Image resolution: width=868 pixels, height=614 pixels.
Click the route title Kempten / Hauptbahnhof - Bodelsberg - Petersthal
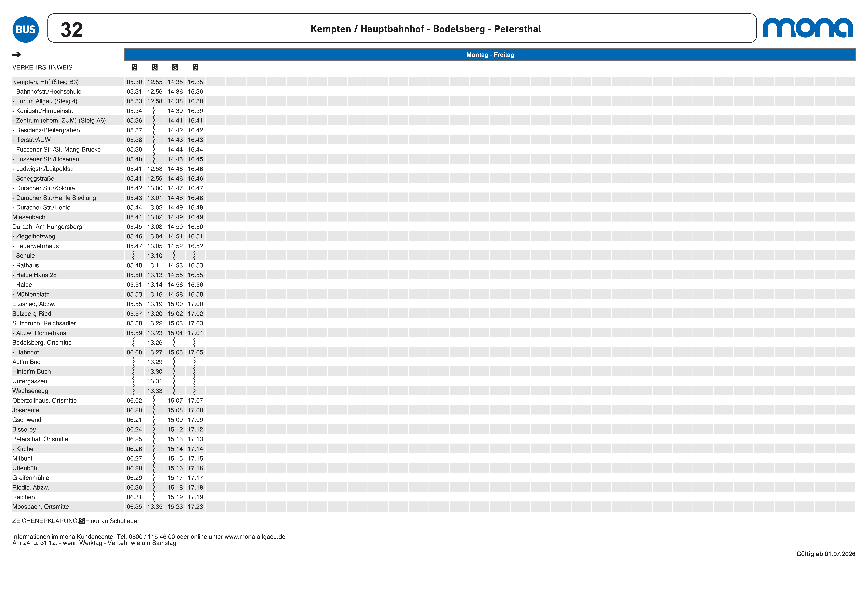tap(426, 29)
